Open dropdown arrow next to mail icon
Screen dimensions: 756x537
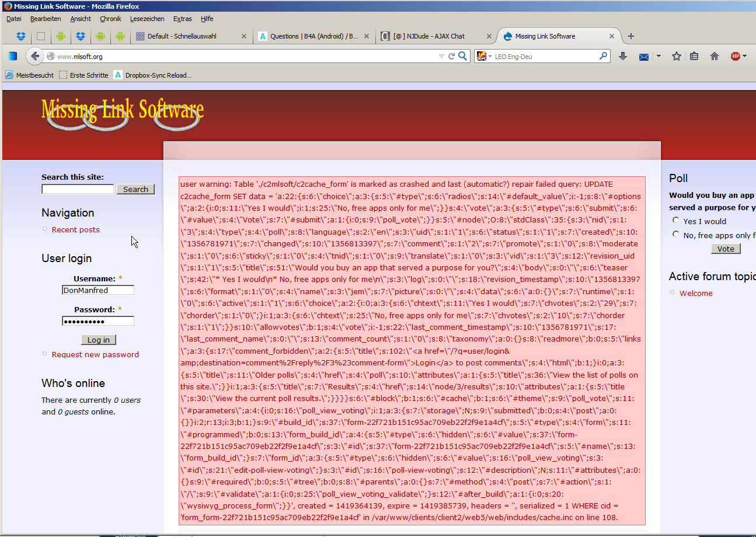[659, 57]
